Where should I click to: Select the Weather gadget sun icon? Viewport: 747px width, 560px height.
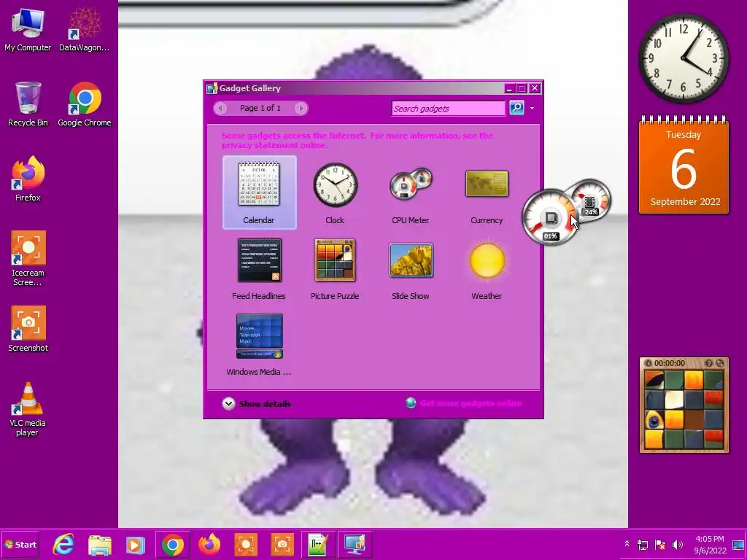[487, 260]
